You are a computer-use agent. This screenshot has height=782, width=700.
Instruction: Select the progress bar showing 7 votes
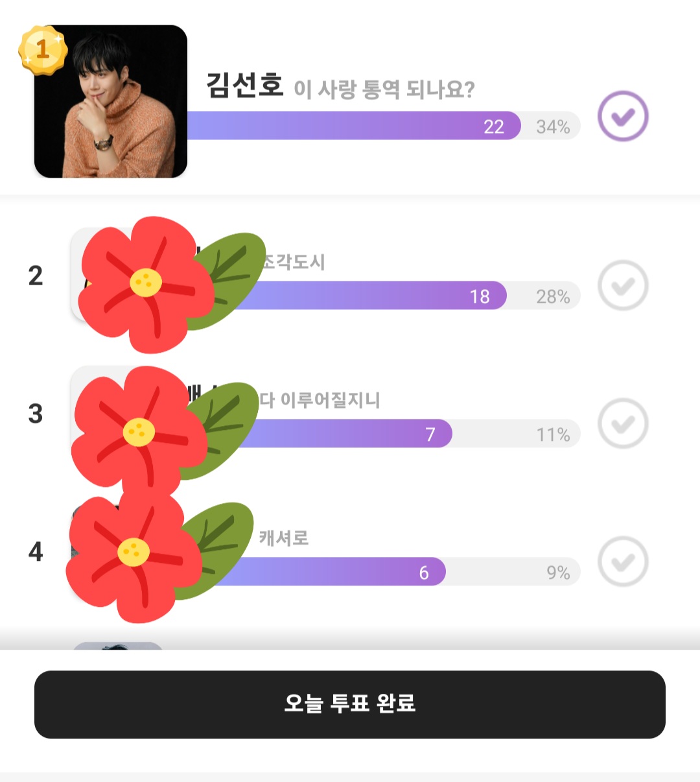point(344,434)
